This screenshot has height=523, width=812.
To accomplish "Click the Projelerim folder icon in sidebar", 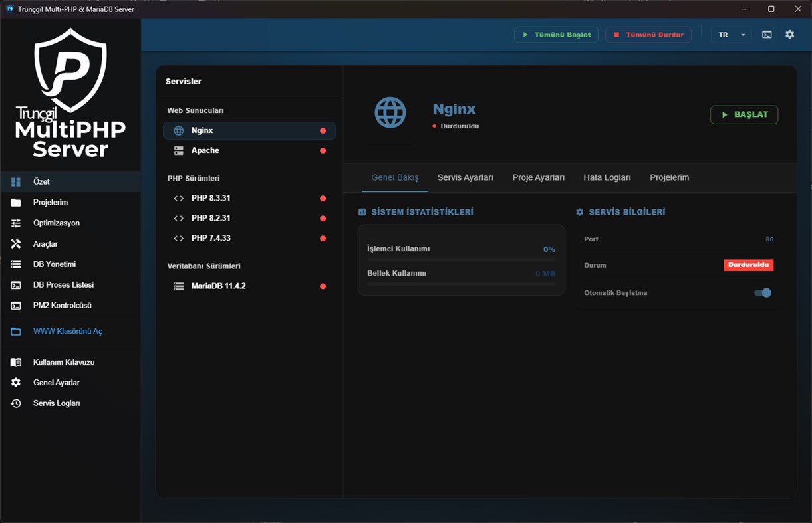I will click(16, 203).
